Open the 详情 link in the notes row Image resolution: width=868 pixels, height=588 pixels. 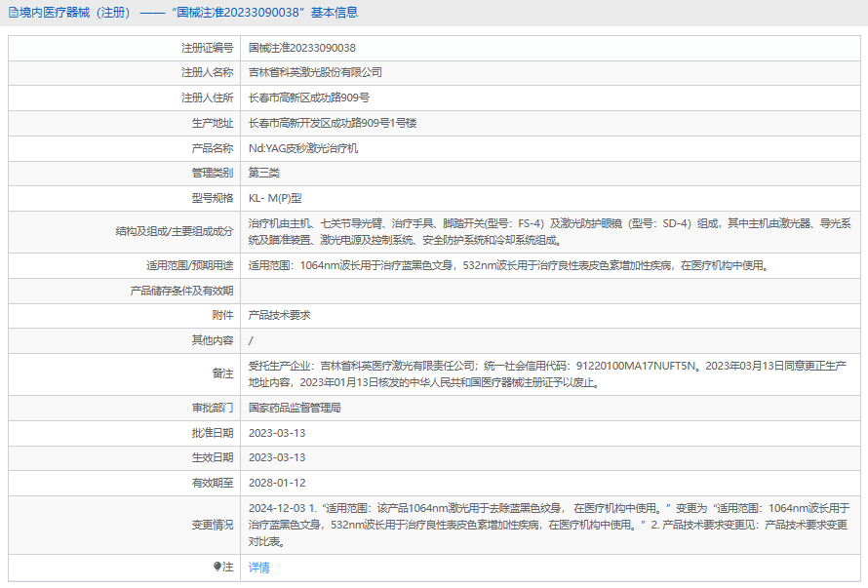click(258, 567)
